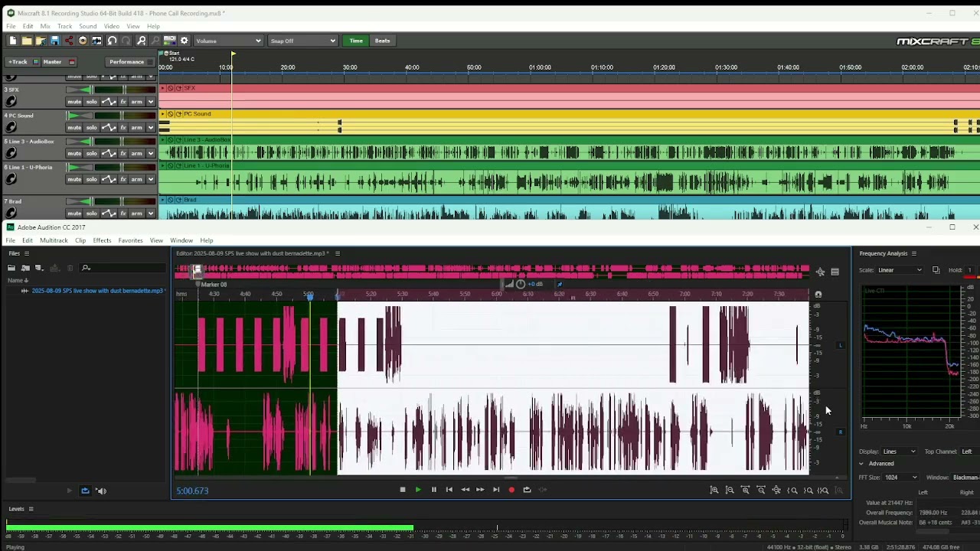This screenshot has height=551, width=980.
Task: Switch Mixcraft timeline to Beats mode
Action: click(x=383, y=41)
